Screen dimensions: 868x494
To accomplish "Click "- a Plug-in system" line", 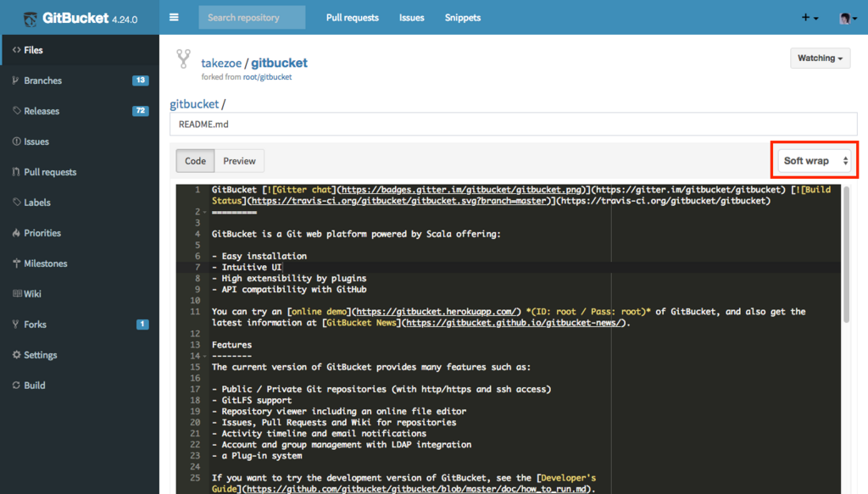I will pos(257,456).
